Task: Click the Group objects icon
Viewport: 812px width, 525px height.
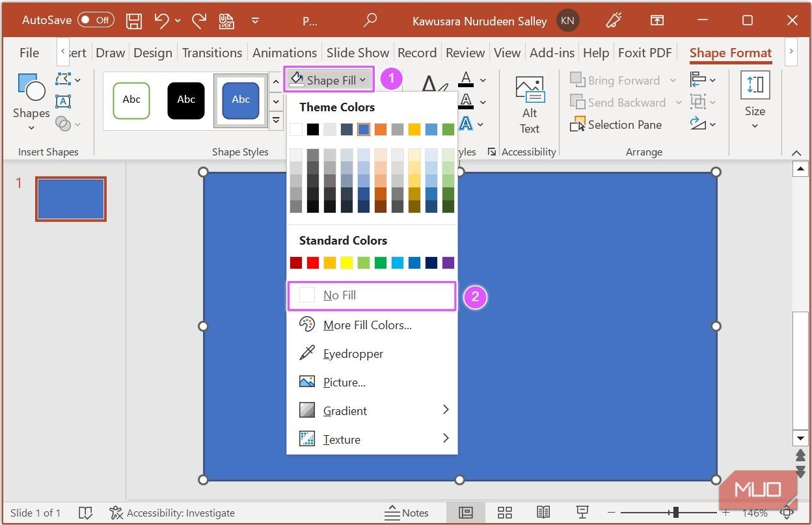Action: (697, 101)
